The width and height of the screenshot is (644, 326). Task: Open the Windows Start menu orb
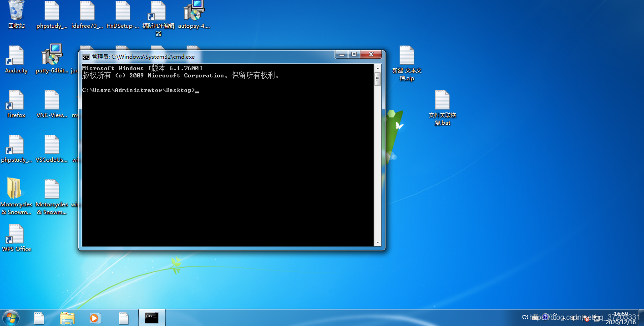click(10, 318)
